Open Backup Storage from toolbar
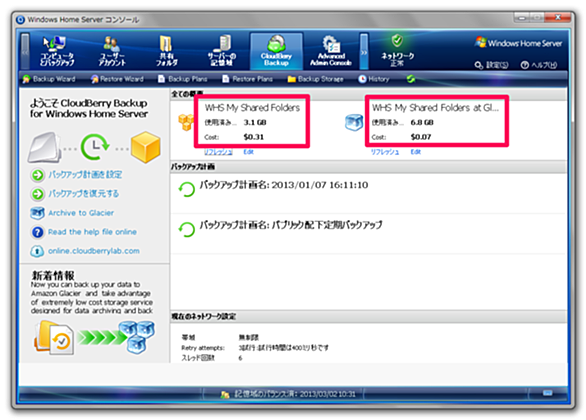 (x=315, y=79)
